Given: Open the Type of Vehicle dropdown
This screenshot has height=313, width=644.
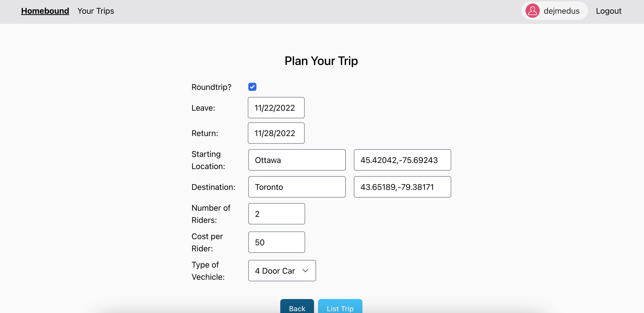Looking at the screenshot, I should click(282, 271).
